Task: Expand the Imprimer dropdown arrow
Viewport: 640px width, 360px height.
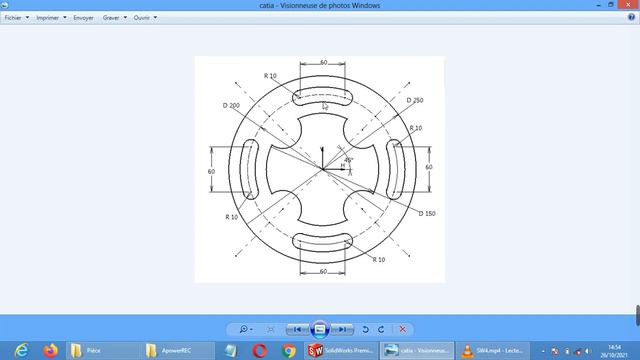Action: (64, 18)
